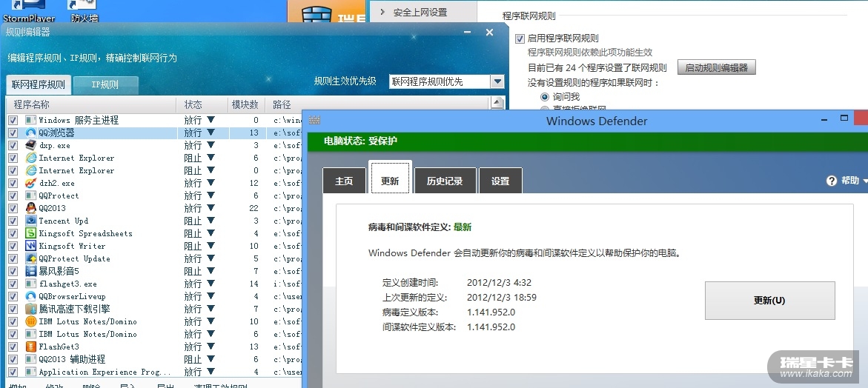Maximize the Windows Defender window
868x388 pixels.
point(844,118)
